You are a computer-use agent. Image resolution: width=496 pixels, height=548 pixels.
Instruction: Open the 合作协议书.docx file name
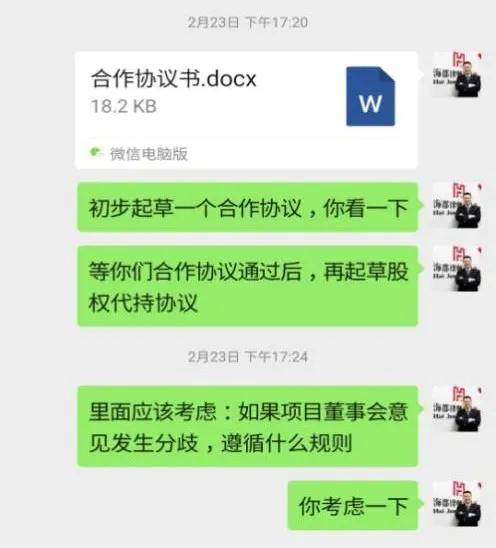click(x=174, y=79)
